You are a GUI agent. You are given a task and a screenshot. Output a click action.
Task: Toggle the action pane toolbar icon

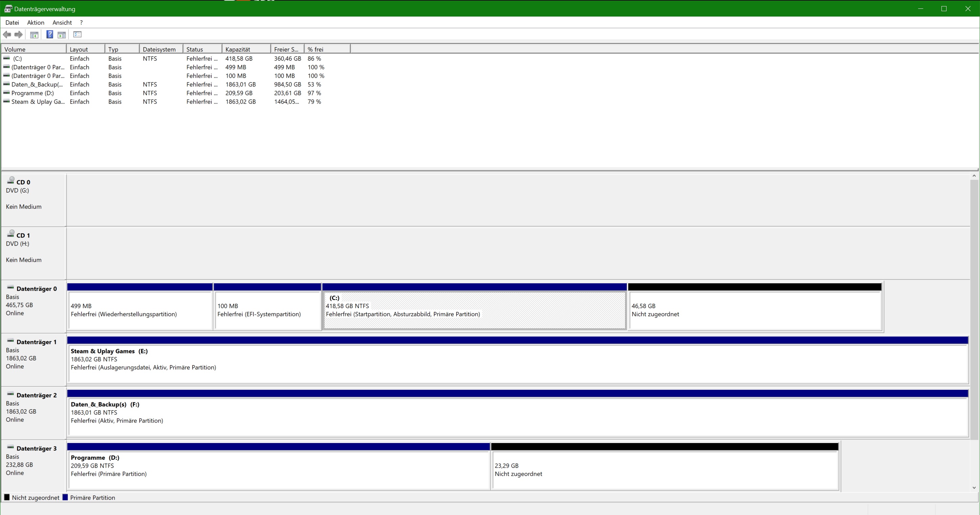coord(62,34)
